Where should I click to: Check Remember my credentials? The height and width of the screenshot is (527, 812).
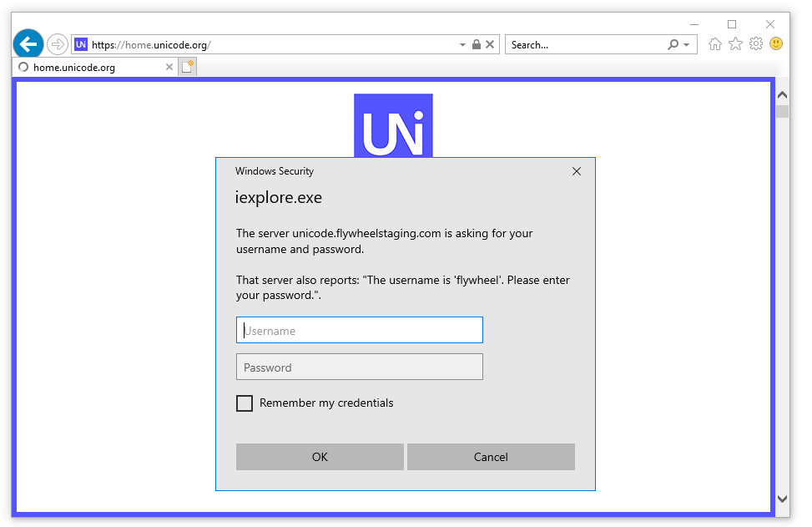[x=245, y=403]
